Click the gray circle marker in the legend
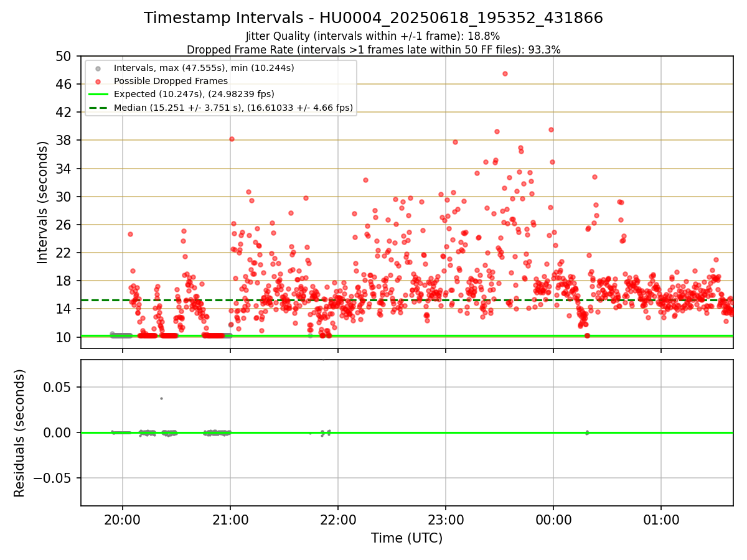This screenshot has width=747, height=560. 97,68
